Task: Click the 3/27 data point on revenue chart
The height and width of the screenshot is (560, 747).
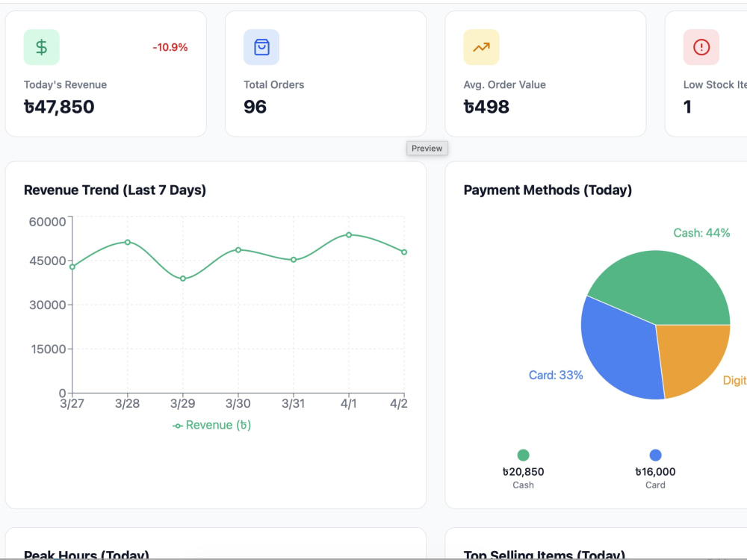Action: point(72,267)
